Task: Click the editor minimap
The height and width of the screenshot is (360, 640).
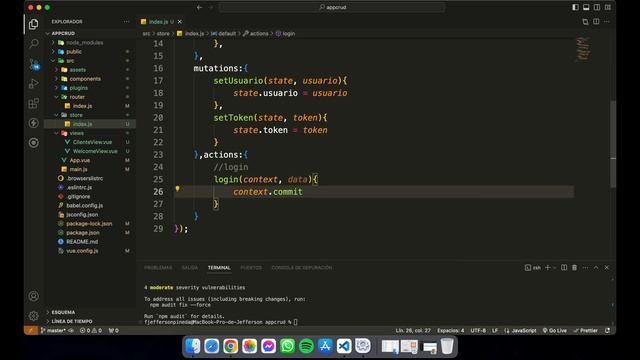Action: [583, 49]
